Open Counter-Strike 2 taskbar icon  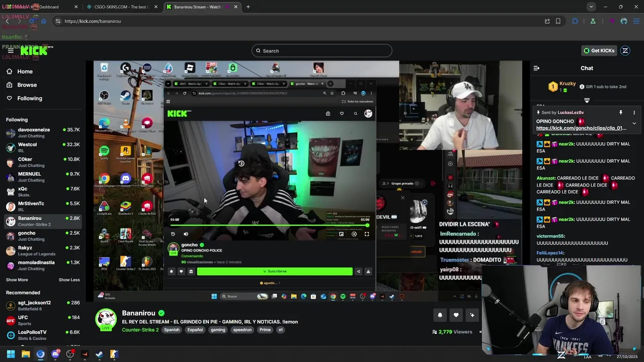114,354
